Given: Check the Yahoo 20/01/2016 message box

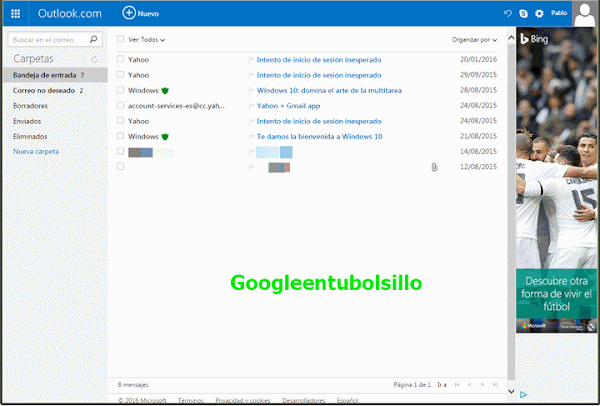Looking at the screenshot, I should [120, 59].
